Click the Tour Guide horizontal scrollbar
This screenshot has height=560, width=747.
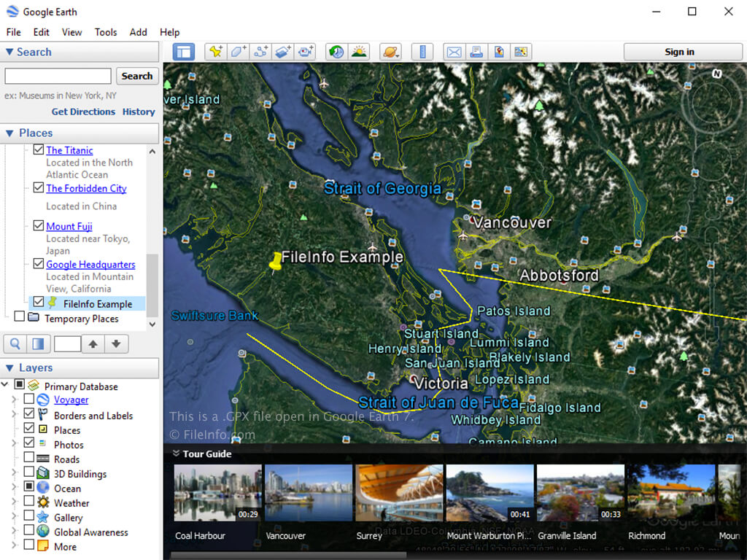point(288,556)
